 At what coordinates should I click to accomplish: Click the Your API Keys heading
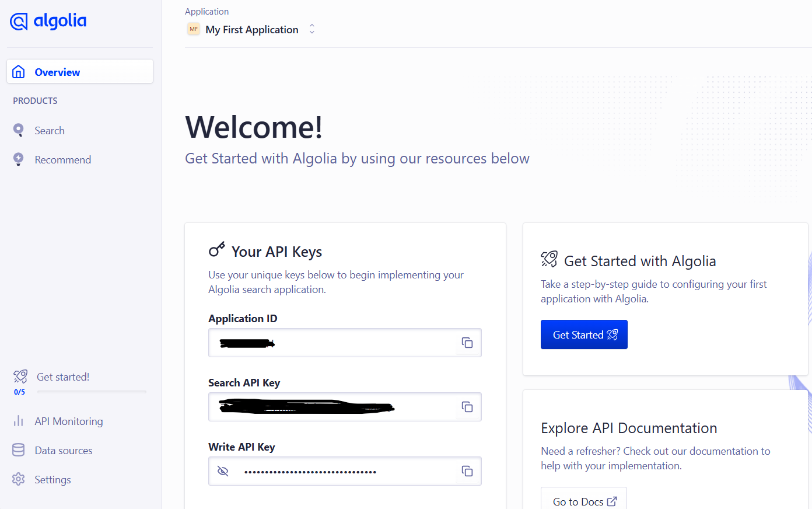276,252
